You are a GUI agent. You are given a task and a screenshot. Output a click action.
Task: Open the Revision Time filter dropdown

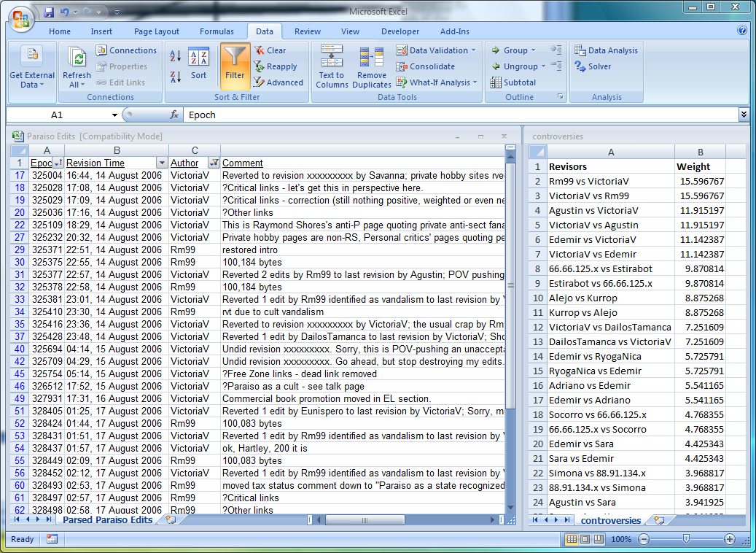(162, 163)
